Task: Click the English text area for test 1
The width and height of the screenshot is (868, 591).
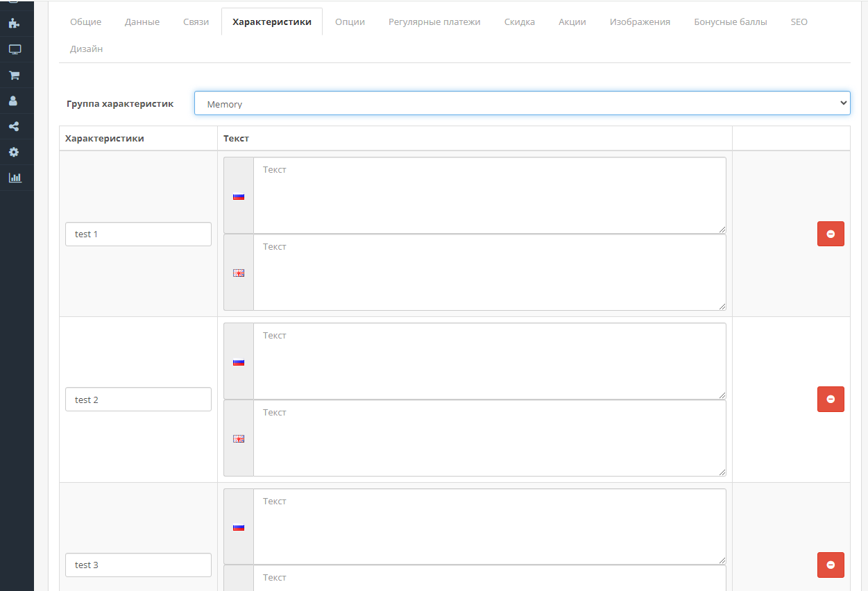Action: [x=489, y=273]
